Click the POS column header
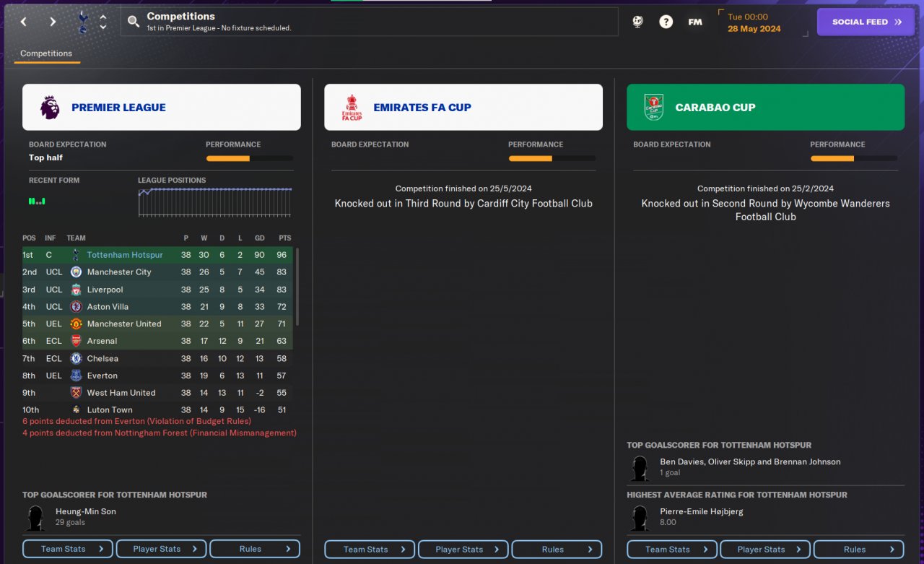924x564 pixels. click(x=29, y=238)
